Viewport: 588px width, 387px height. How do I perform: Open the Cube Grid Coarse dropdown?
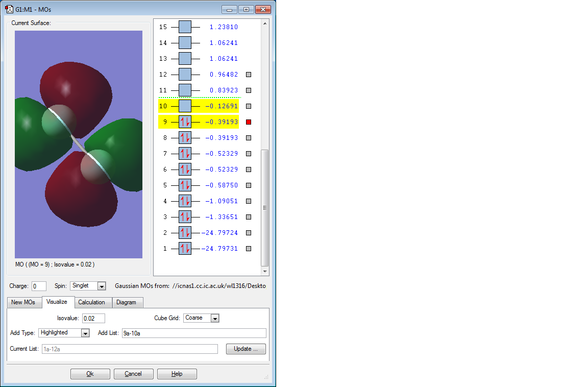point(215,319)
